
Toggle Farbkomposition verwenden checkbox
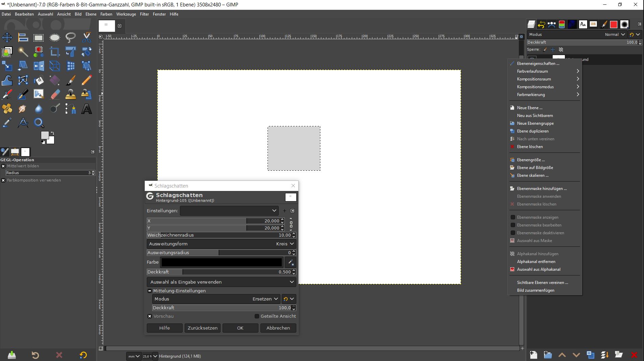click(x=3, y=180)
